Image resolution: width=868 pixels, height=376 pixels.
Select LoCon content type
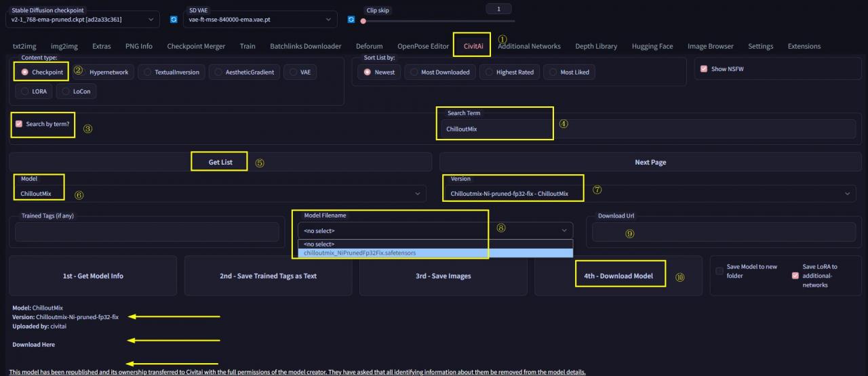click(76, 91)
